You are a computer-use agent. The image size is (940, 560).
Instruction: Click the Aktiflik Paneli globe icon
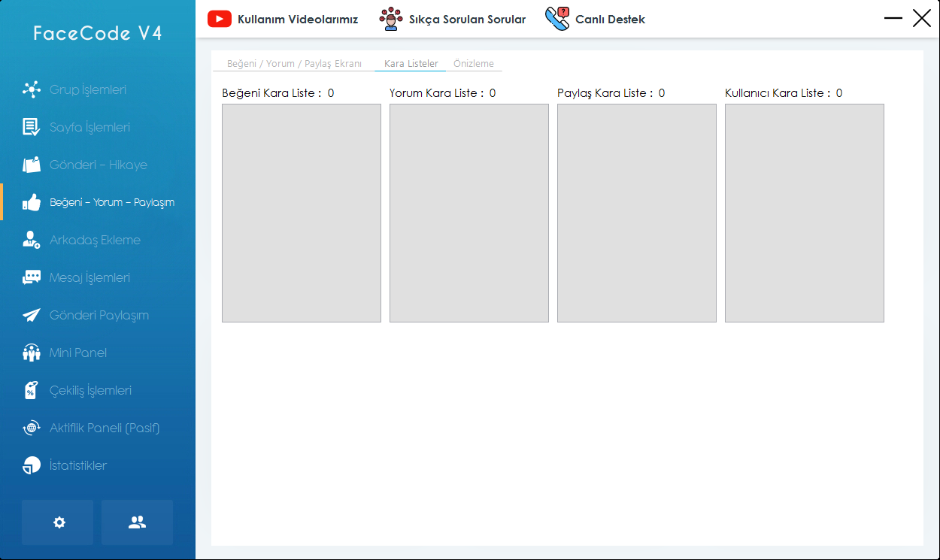31,428
